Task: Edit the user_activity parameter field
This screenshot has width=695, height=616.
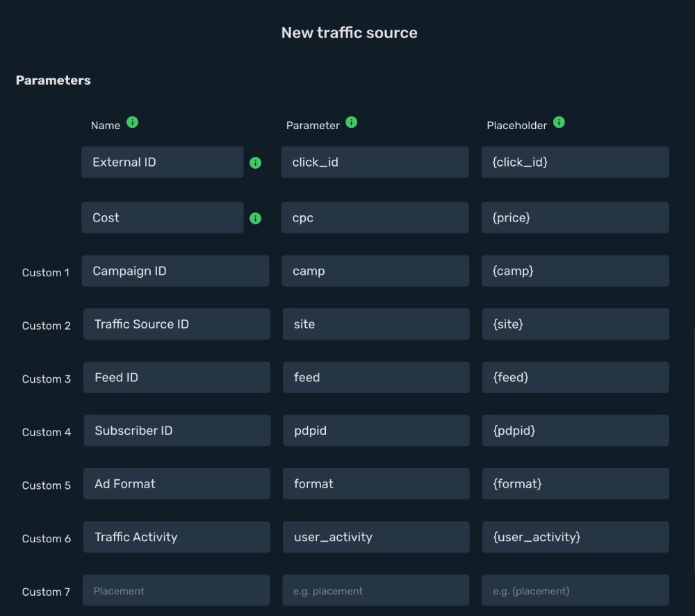Action: 376,537
